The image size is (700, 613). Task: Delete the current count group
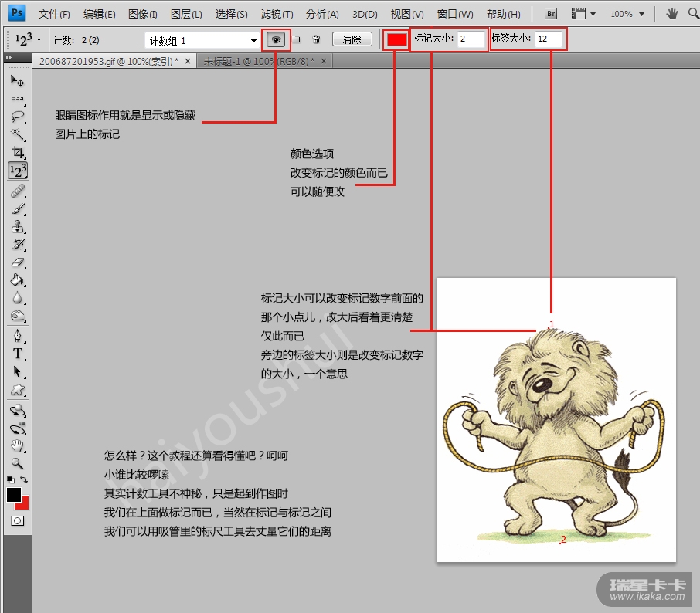317,39
